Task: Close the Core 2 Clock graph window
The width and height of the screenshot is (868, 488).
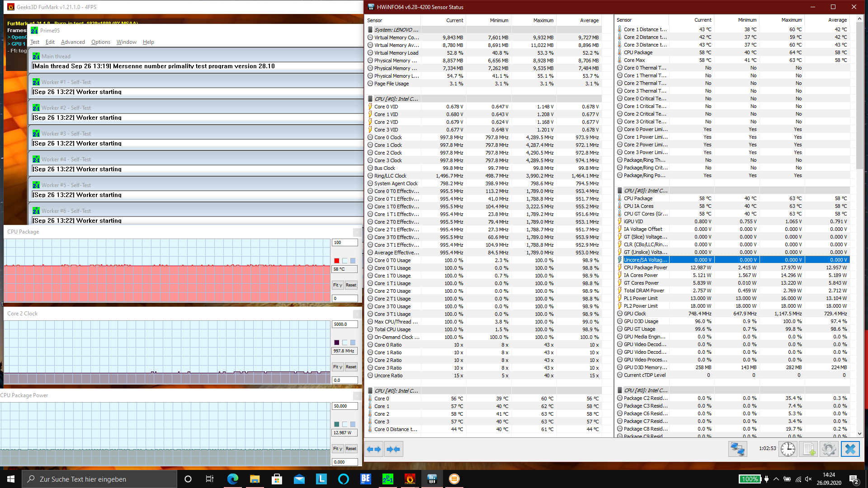Action: click(357, 314)
